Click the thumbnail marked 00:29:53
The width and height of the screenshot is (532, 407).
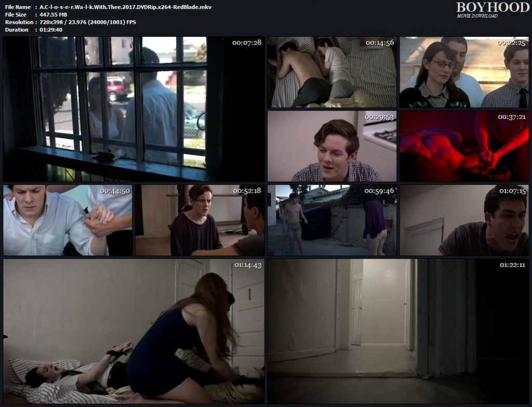tap(331, 146)
